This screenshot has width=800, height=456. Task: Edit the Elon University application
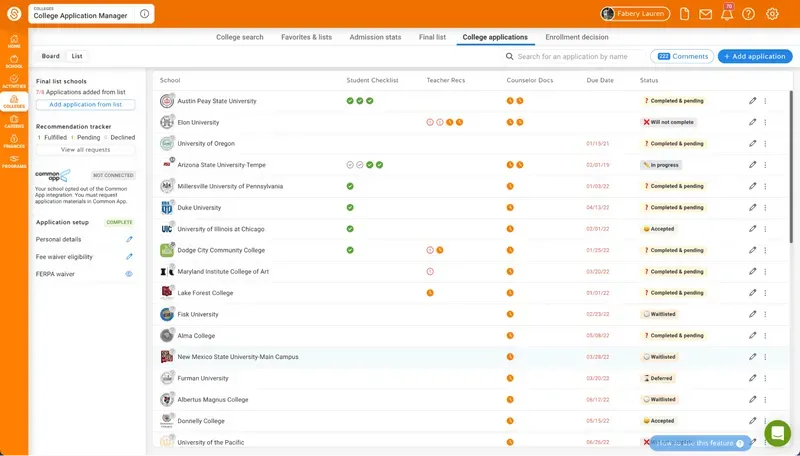click(753, 122)
